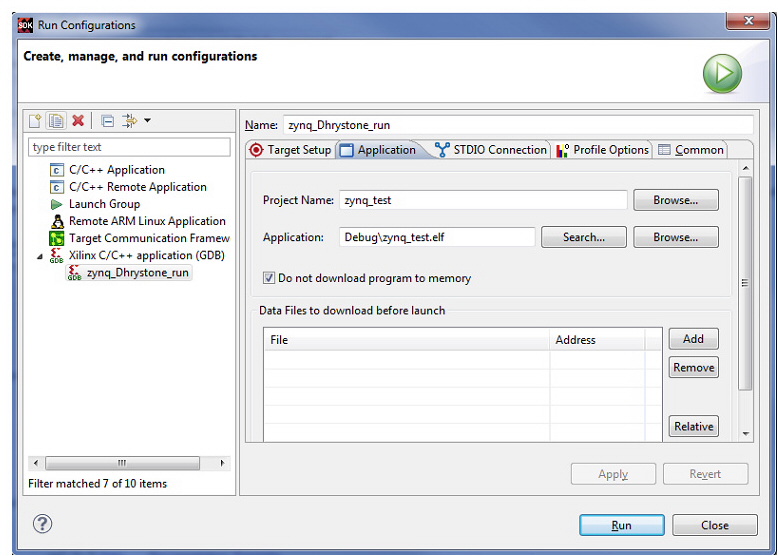This screenshot has height=556, width=778.
Task: Click the Relative button
Action: [x=693, y=426]
